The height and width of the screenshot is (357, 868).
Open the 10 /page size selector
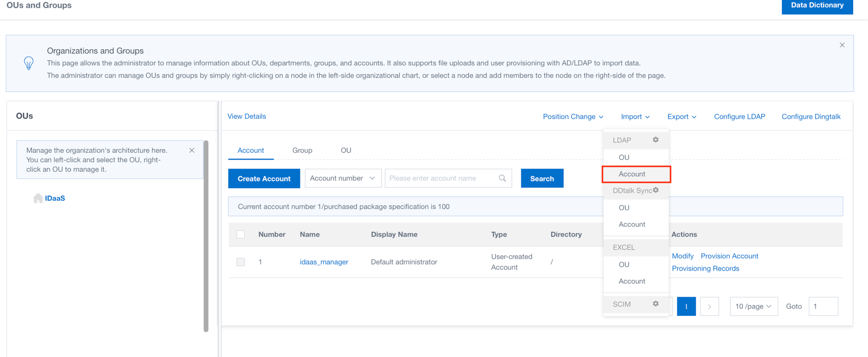pyautogui.click(x=753, y=306)
